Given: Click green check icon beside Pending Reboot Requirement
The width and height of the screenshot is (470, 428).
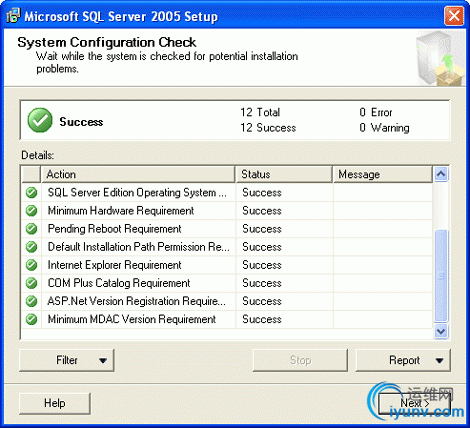Looking at the screenshot, I should [31, 229].
